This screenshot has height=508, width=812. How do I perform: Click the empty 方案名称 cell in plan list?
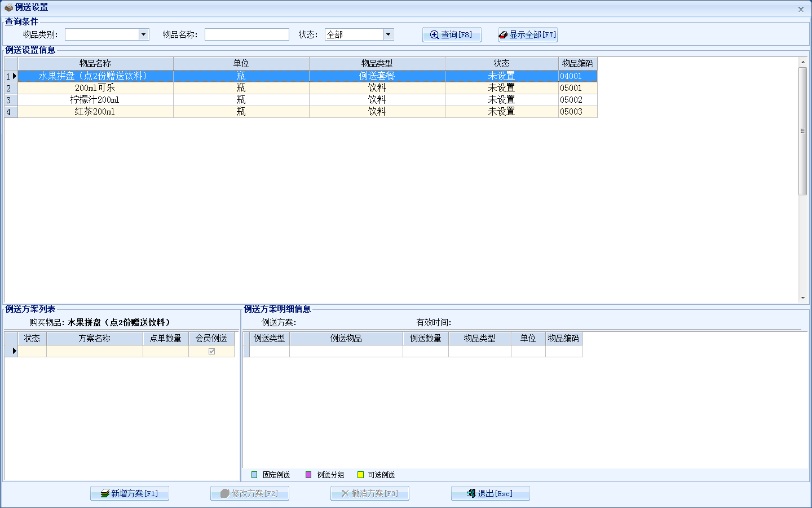pos(95,351)
